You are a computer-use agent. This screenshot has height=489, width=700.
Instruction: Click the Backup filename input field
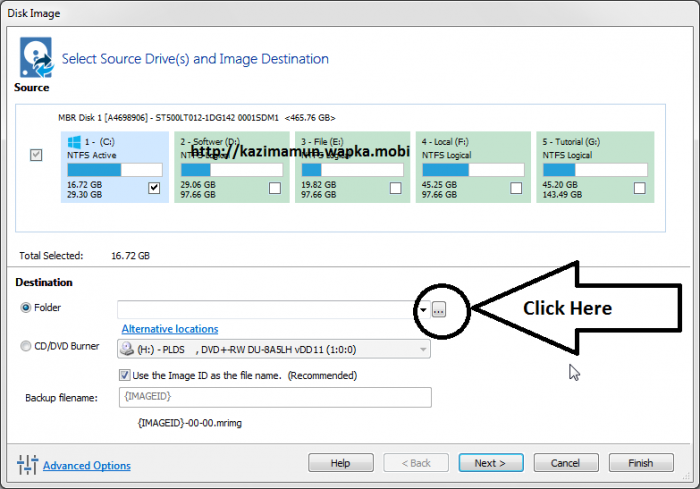pyautogui.click(x=275, y=397)
